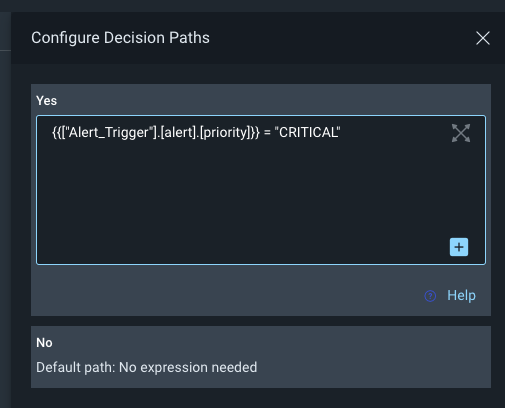505x408 pixels.
Task: Click the Alert_Trigger token in the expression
Action: pos(109,132)
